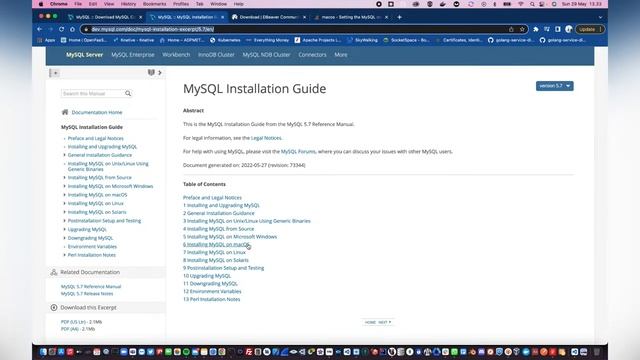This screenshot has height=360, width=640.
Task: Click the NEXT link at page bottom
Action: tap(384, 322)
